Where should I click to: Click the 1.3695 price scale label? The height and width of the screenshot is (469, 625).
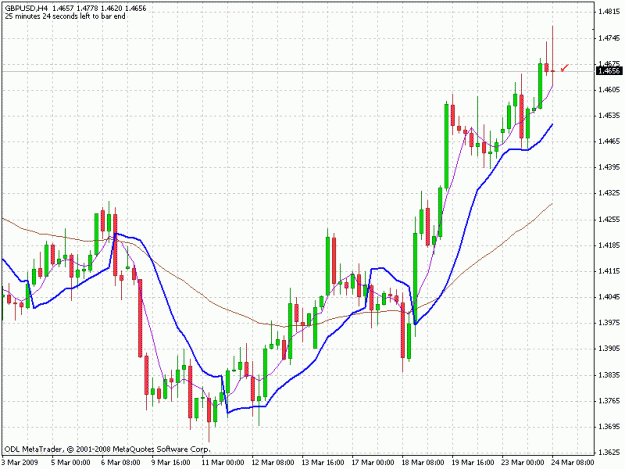point(609,426)
